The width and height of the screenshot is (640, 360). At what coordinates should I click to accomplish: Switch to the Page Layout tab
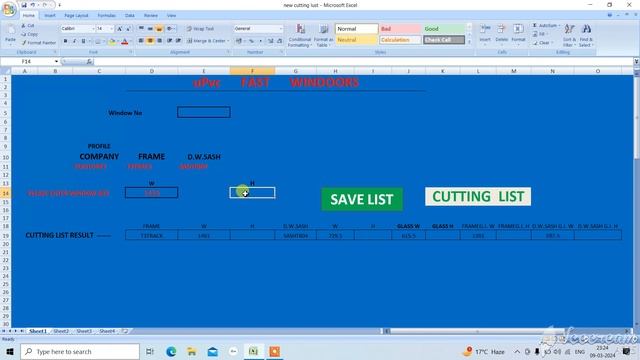tap(76, 16)
